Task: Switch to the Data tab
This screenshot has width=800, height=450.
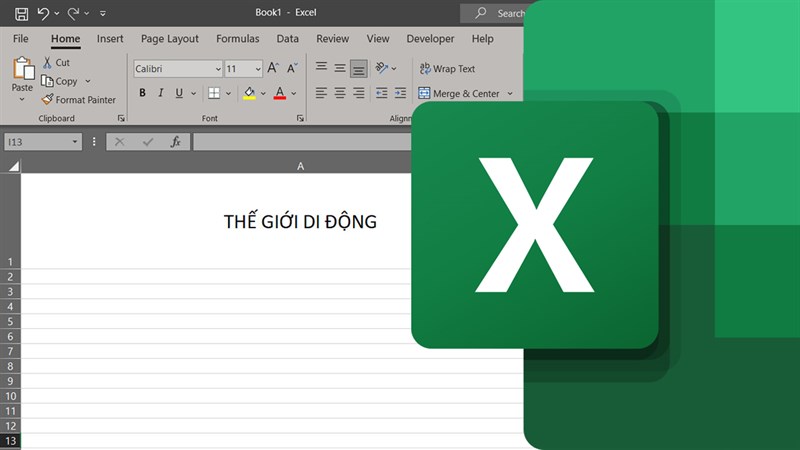Action: [287, 39]
